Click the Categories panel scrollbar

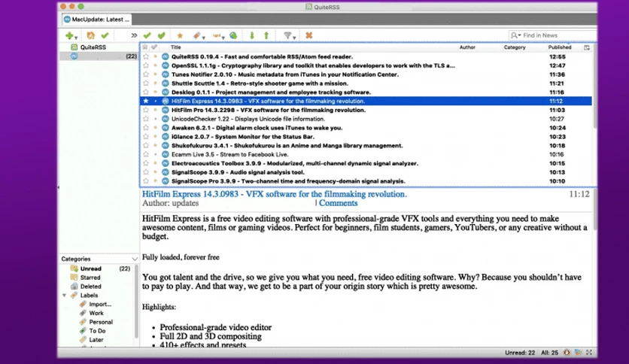(136, 301)
